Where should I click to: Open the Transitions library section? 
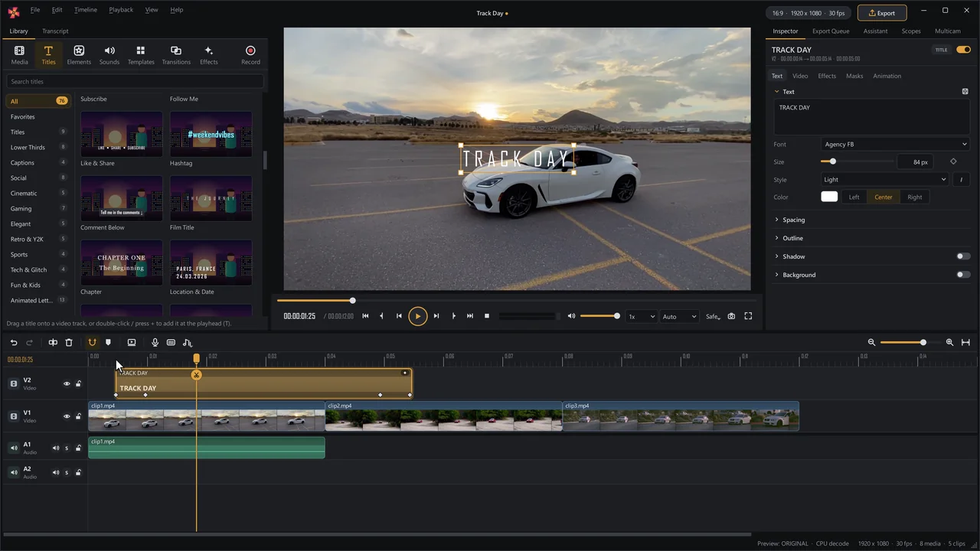176,54
